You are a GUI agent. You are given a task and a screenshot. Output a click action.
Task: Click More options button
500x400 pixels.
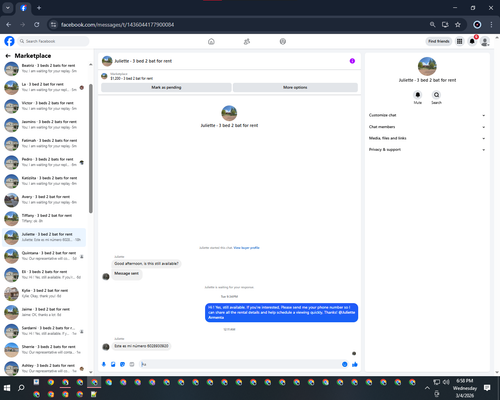295,87
